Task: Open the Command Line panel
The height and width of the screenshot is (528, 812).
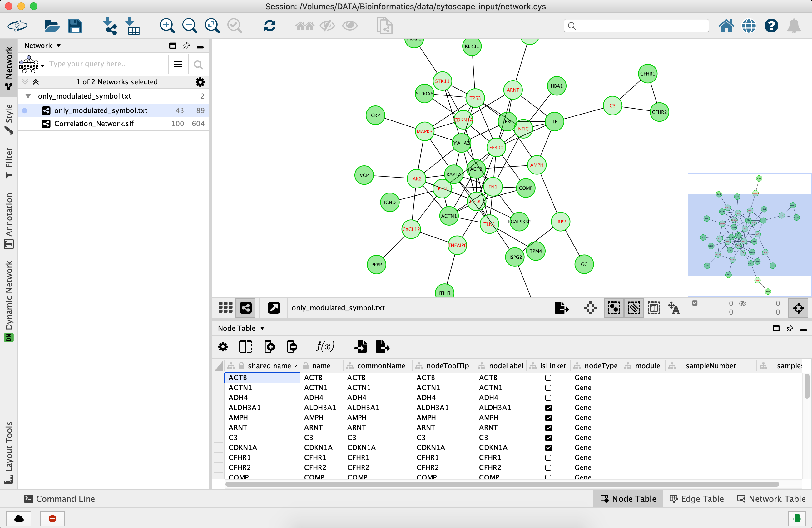Action: point(59,499)
